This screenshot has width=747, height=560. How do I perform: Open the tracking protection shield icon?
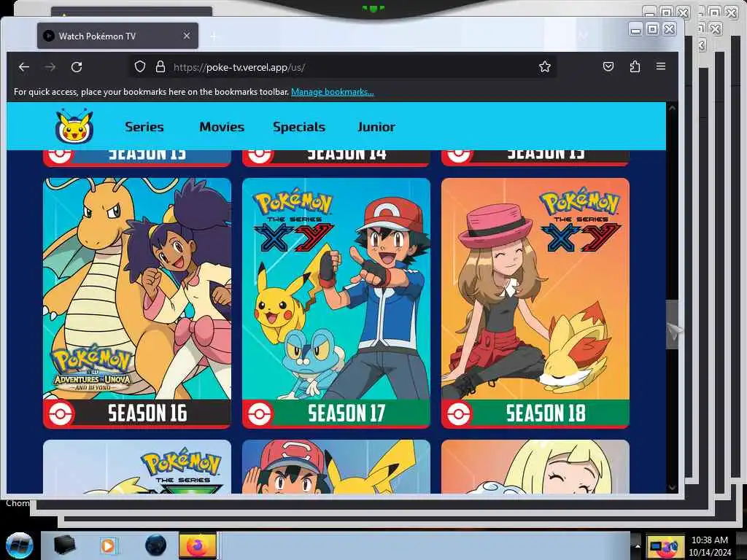[139, 66]
